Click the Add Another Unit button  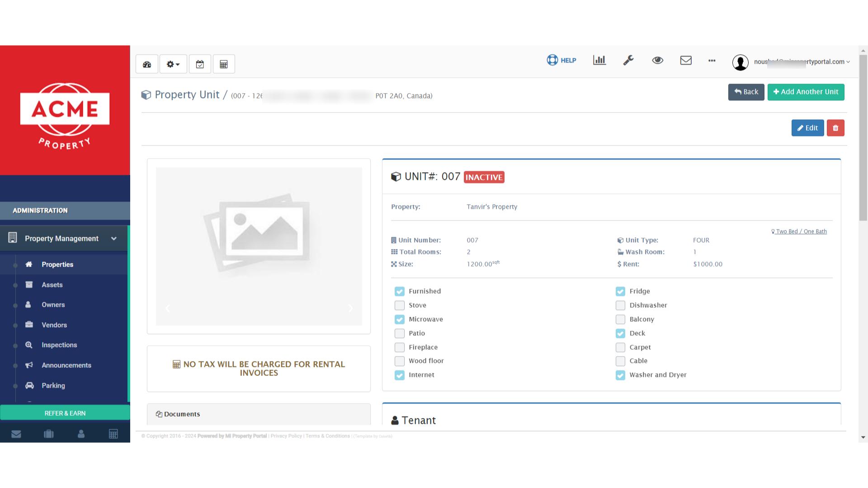[806, 92]
